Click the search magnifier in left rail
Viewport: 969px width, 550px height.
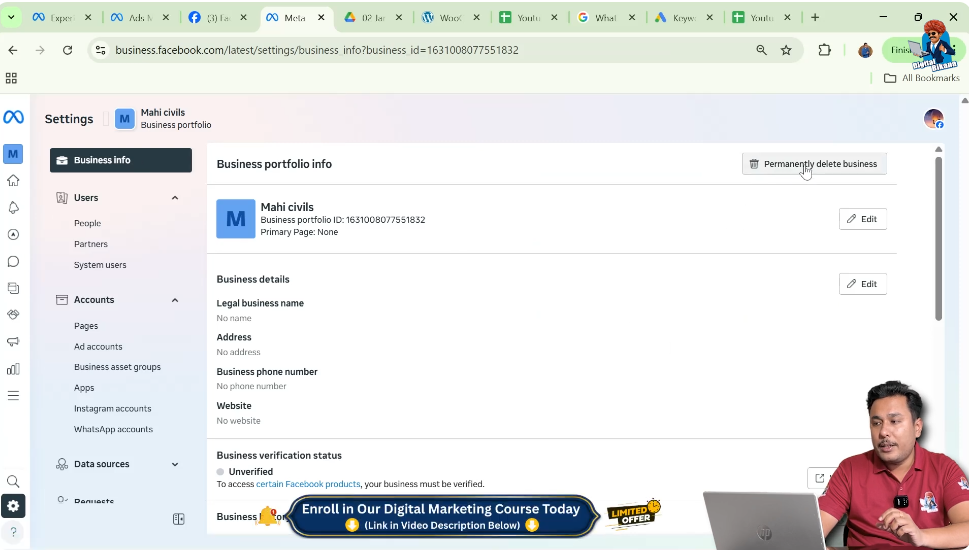[x=13, y=481]
